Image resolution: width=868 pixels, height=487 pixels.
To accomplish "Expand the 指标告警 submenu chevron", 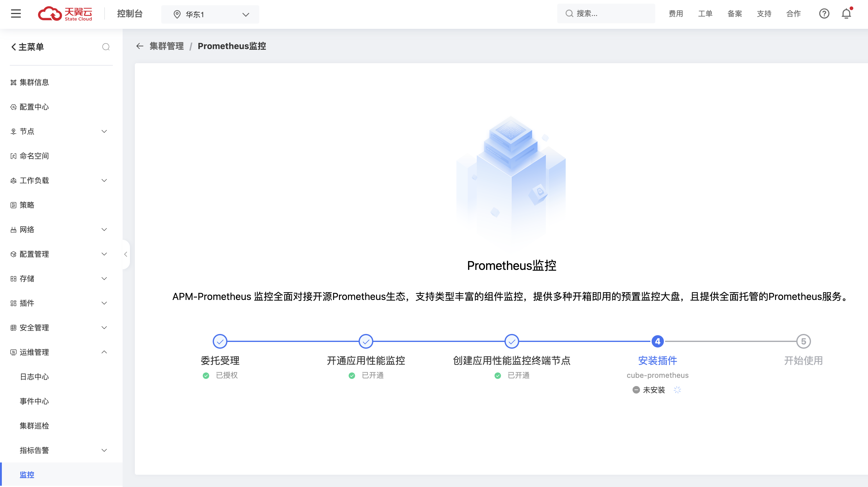I will [x=105, y=450].
